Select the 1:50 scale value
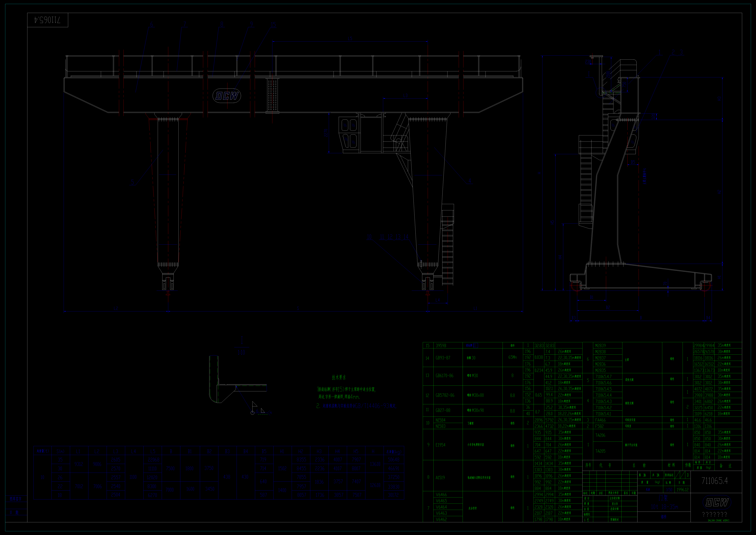Image resolution: width=756 pixels, height=535 pixels. (x=669, y=490)
